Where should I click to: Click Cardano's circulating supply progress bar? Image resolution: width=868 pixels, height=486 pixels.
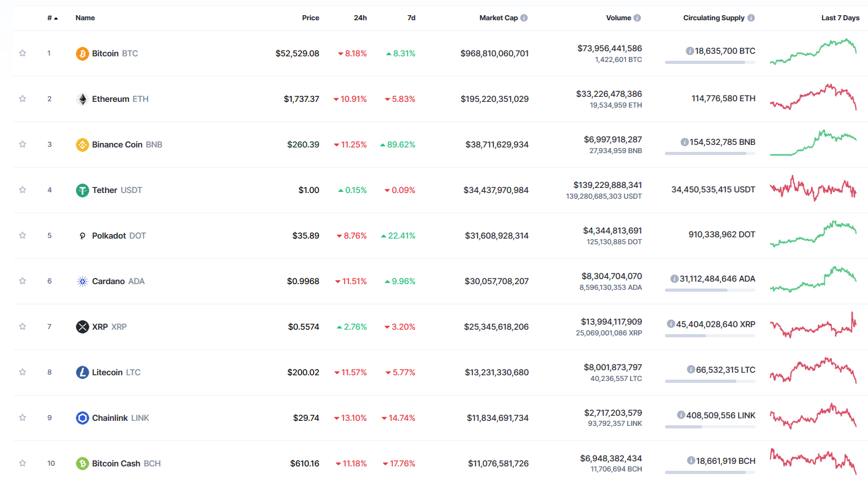(x=710, y=290)
